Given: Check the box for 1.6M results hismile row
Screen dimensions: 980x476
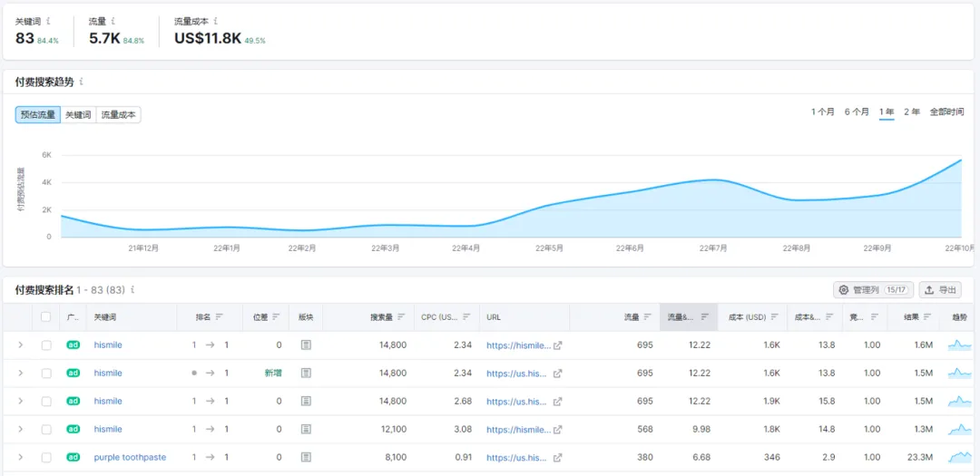Looking at the screenshot, I should point(46,345).
